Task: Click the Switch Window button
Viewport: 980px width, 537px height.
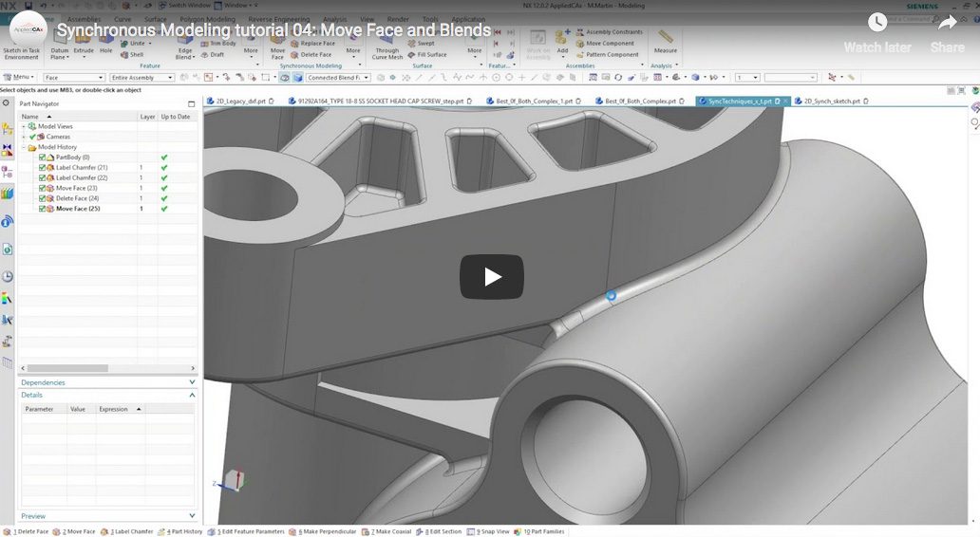Action: point(184,6)
